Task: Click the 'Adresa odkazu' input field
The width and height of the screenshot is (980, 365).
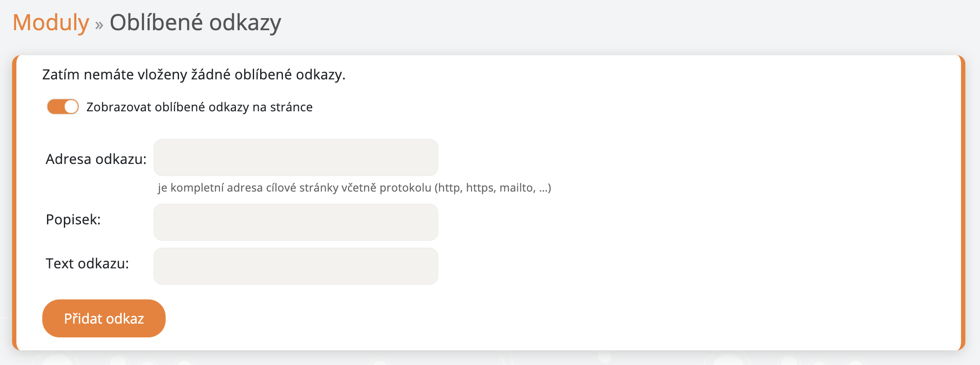Action: 295,157
